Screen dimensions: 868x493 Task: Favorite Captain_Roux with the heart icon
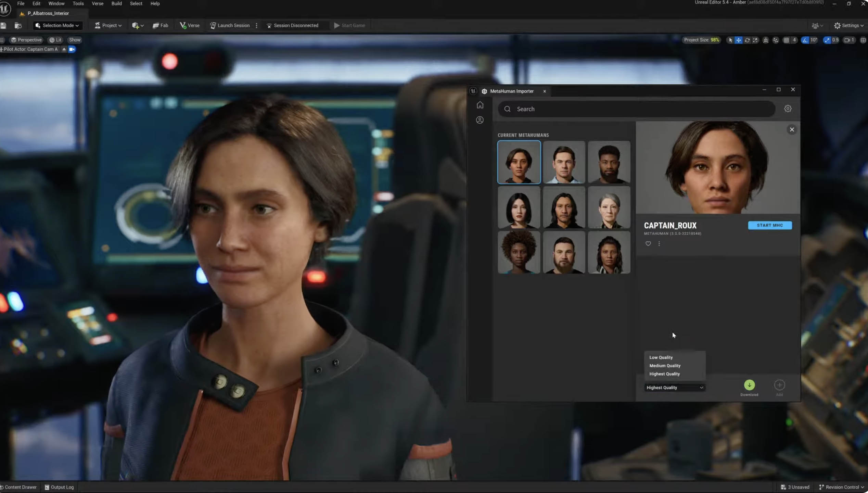648,243
